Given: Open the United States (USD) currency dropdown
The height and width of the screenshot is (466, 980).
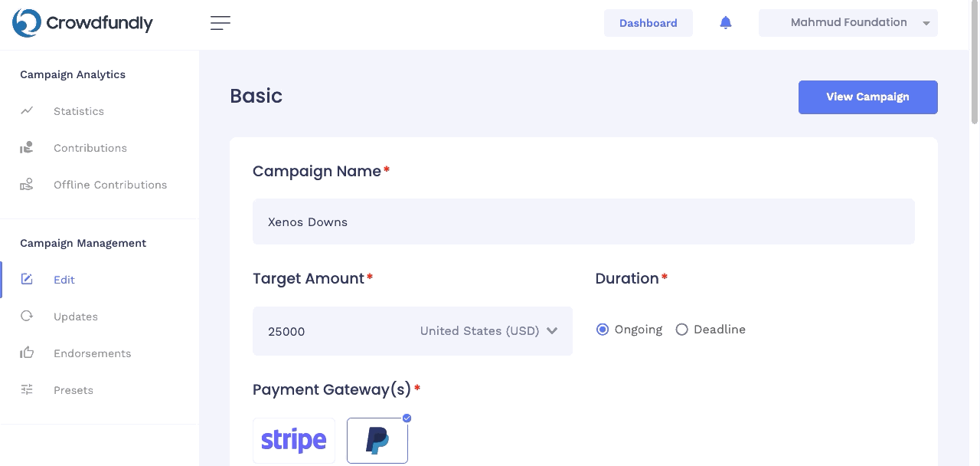Looking at the screenshot, I should click(x=488, y=331).
